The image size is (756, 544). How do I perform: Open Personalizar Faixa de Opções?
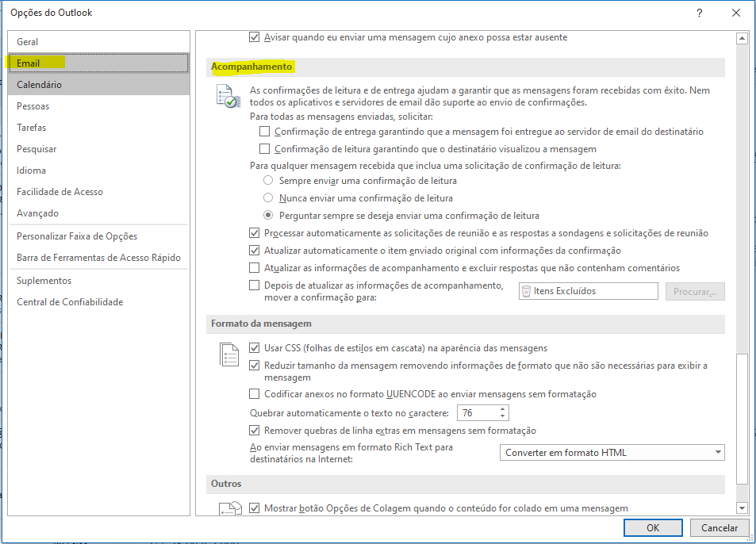(99, 236)
